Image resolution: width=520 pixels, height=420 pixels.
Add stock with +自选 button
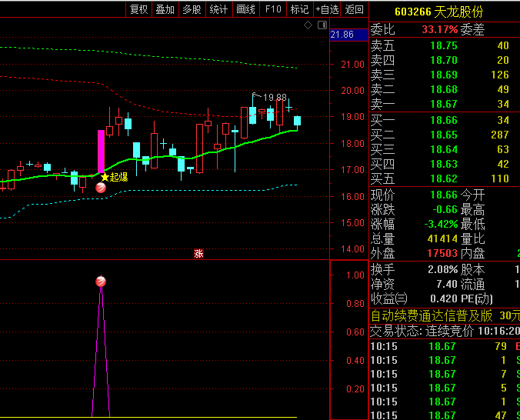point(326,9)
